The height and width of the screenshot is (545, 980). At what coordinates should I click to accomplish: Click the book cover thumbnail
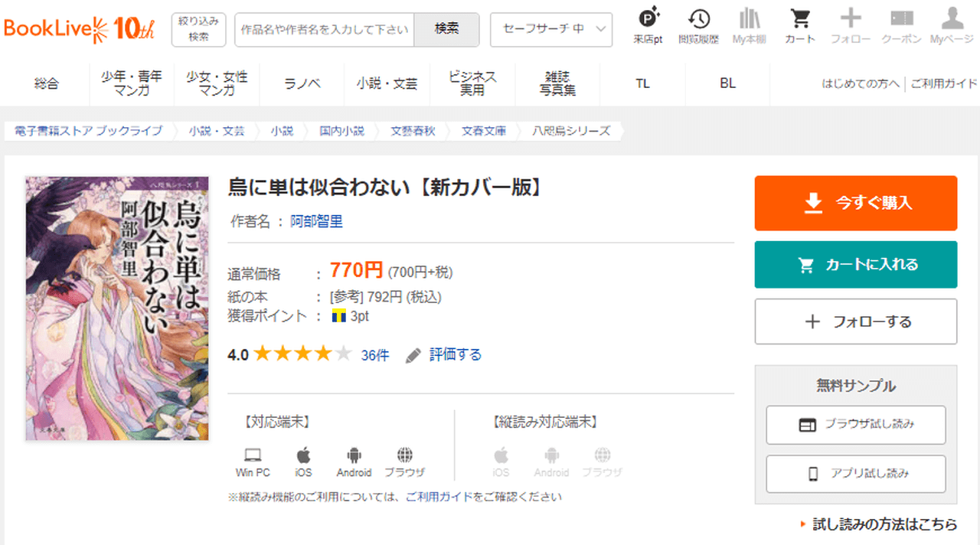click(117, 308)
